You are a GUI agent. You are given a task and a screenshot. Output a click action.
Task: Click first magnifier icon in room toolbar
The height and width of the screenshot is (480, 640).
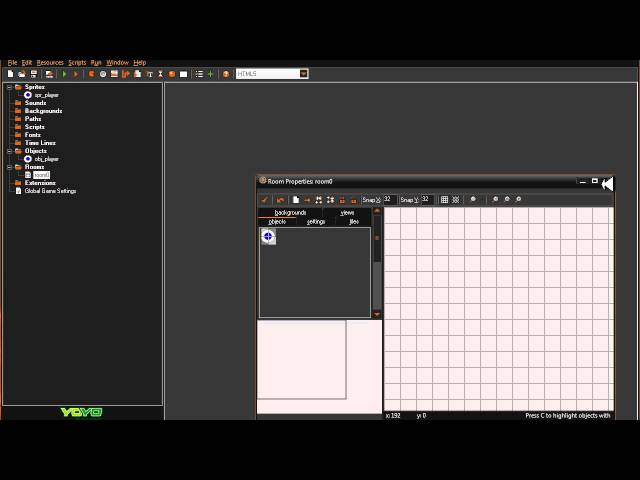[x=496, y=199]
